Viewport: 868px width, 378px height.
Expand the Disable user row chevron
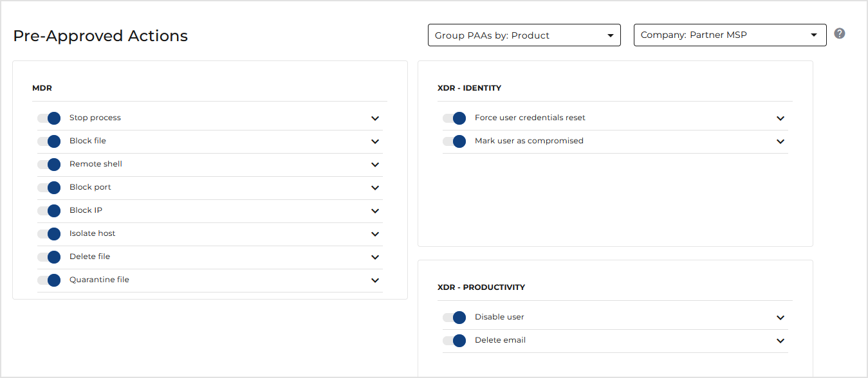pos(780,318)
